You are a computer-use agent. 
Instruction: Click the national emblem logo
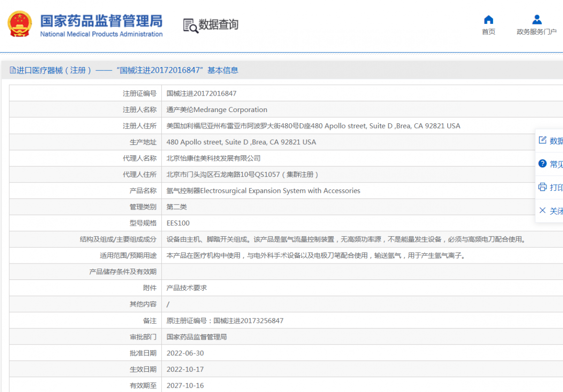20,24
